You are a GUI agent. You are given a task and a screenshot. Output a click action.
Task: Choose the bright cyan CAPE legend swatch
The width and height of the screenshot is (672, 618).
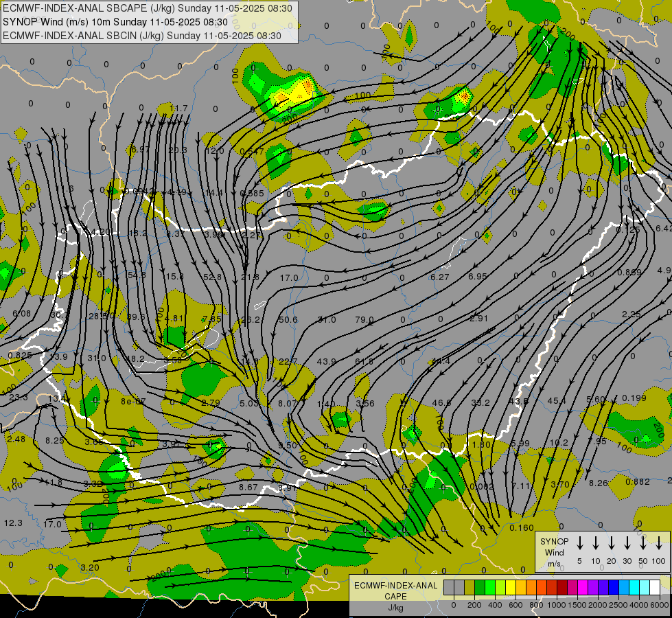pos(634,587)
